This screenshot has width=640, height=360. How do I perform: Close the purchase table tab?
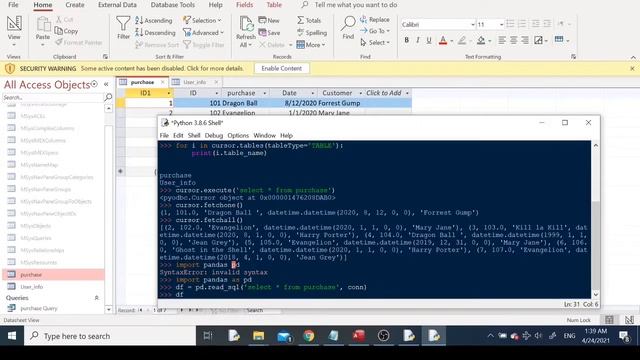[x=162, y=82]
